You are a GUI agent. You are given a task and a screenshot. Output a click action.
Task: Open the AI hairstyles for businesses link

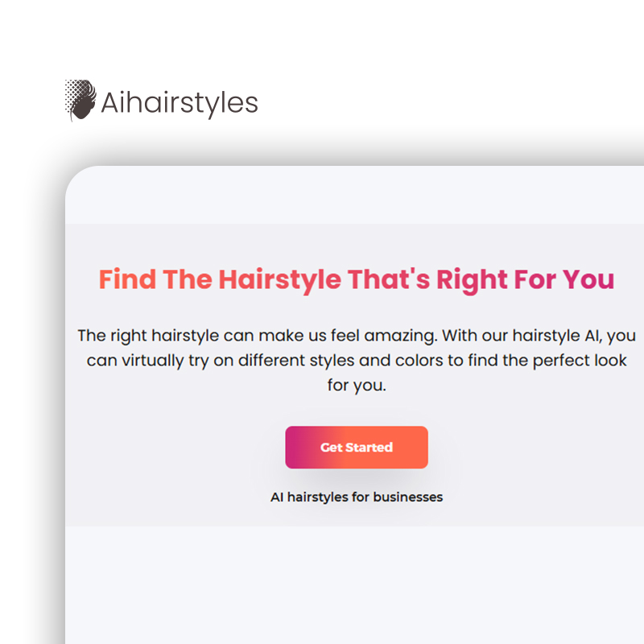[x=357, y=497]
